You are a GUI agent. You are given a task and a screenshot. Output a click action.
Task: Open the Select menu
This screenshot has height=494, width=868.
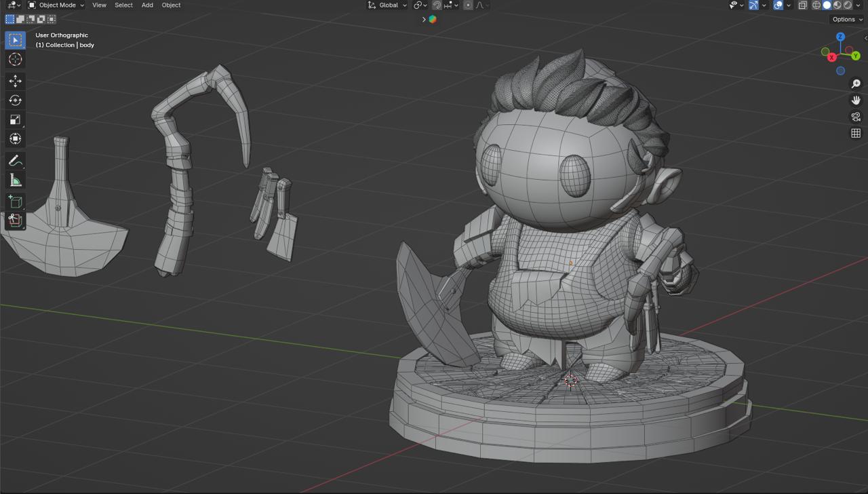(x=123, y=5)
